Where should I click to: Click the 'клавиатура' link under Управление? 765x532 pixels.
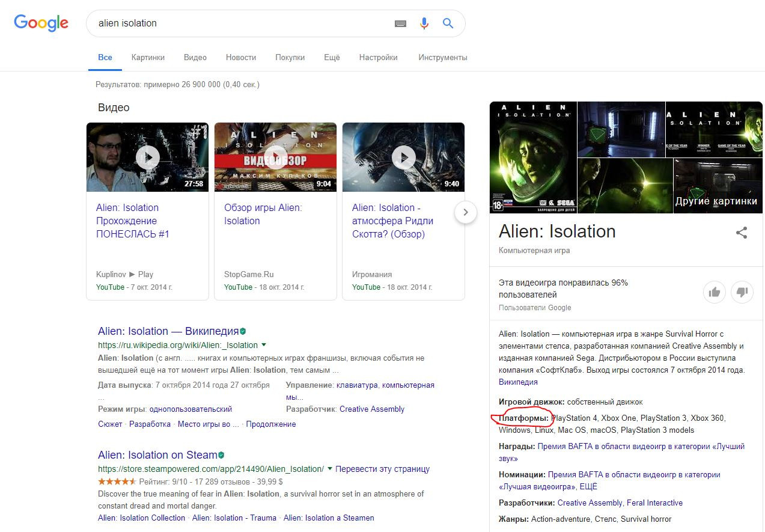357,385
